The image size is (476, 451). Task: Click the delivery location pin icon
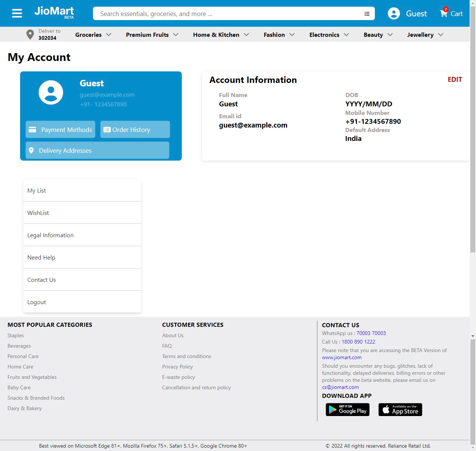[30, 35]
